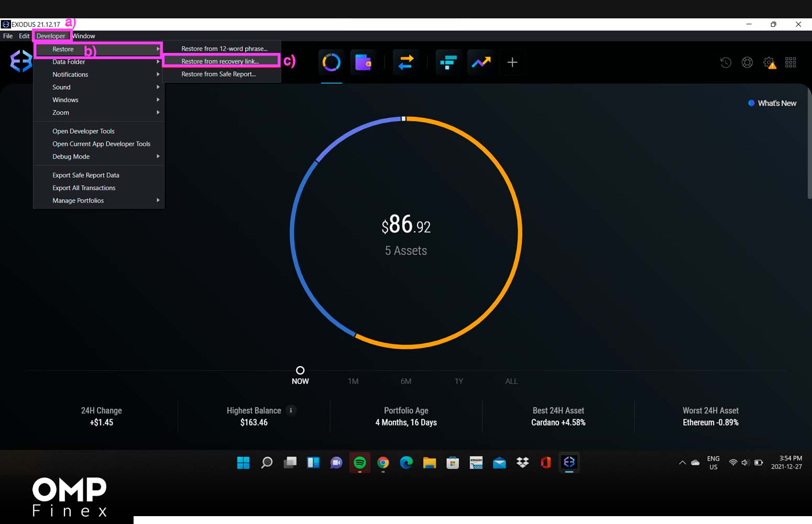
Task: Open the Developer menu
Action: coord(51,36)
